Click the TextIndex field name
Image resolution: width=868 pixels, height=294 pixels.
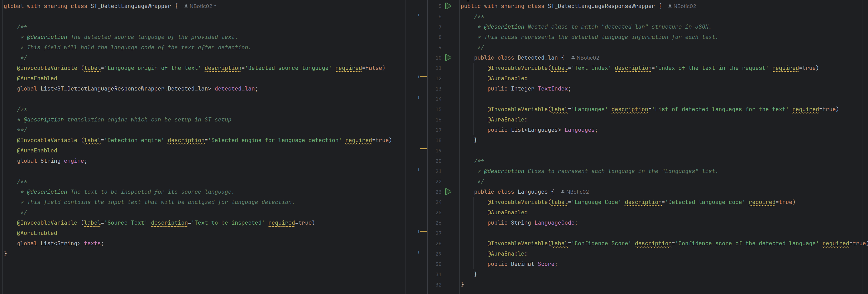[x=553, y=89]
